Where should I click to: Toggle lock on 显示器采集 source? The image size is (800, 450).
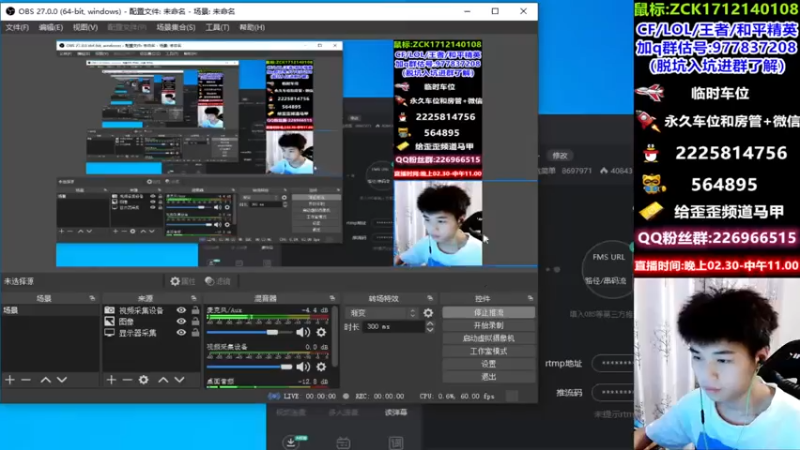pos(195,332)
